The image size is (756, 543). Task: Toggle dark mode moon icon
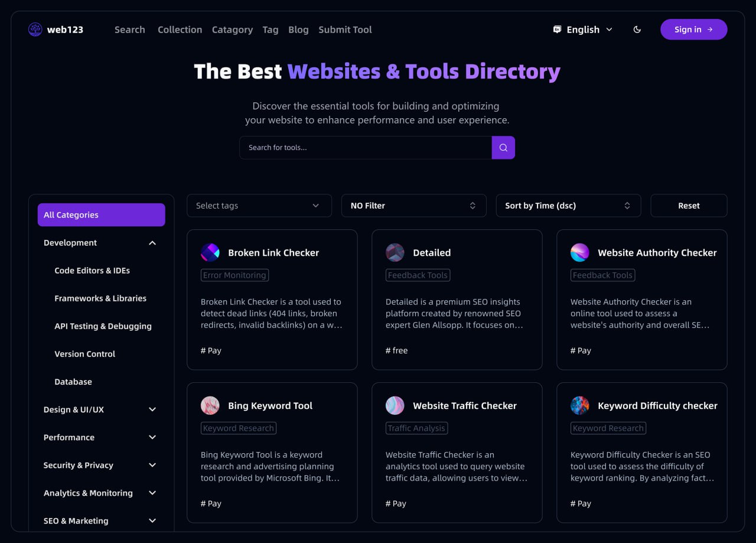point(637,30)
